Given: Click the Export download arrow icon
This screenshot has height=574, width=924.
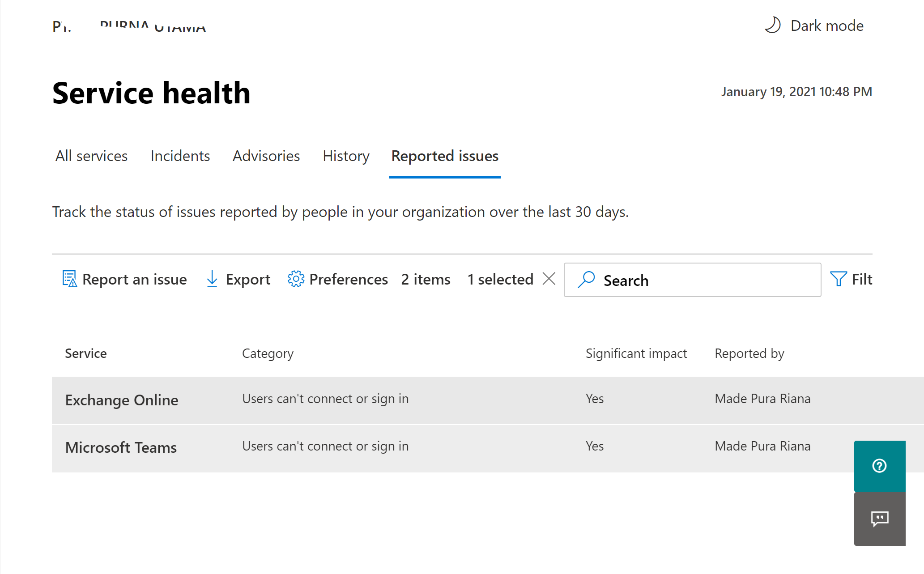Looking at the screenshot, I should [x=212, y=279].
